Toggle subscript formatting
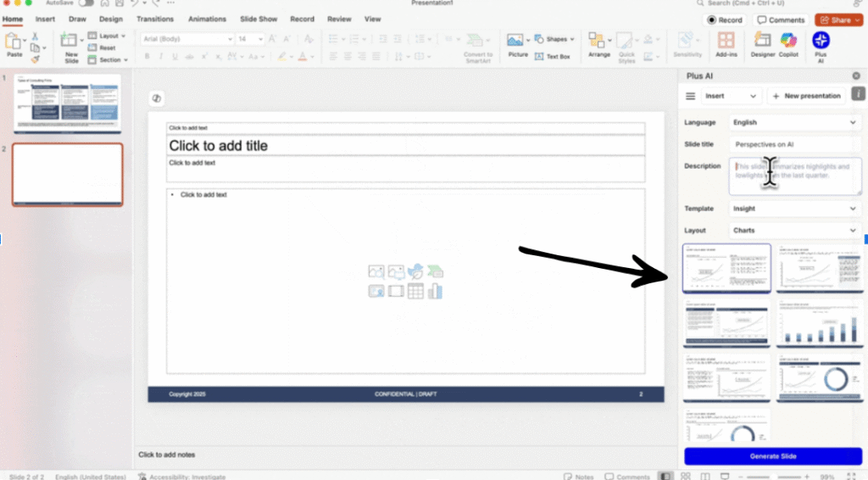The image size is (868, 480). tap(218, 57)
